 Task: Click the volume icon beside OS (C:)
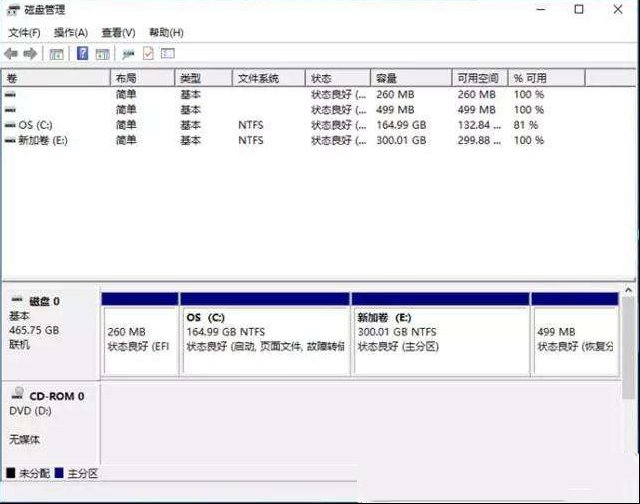click(10, 125)
